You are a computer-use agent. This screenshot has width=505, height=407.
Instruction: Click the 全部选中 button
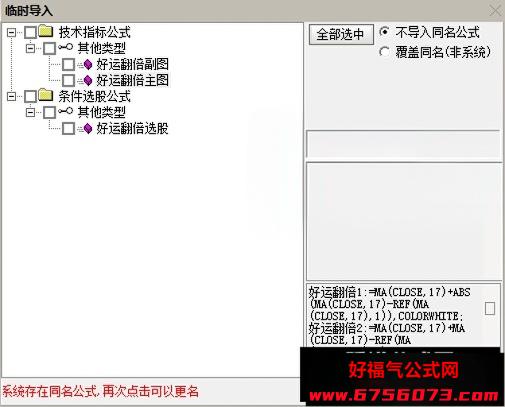[341, 34]
